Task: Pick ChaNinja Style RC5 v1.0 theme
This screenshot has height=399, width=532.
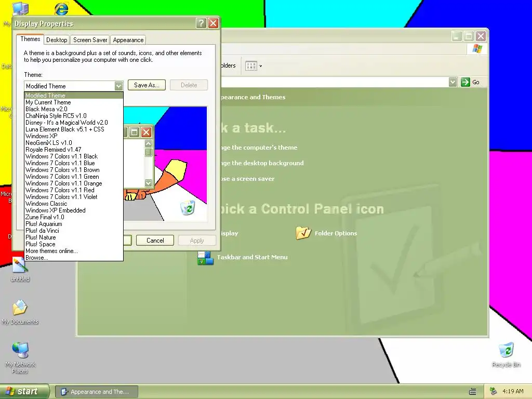Action: pyautogui.click(x=74, y=116)
